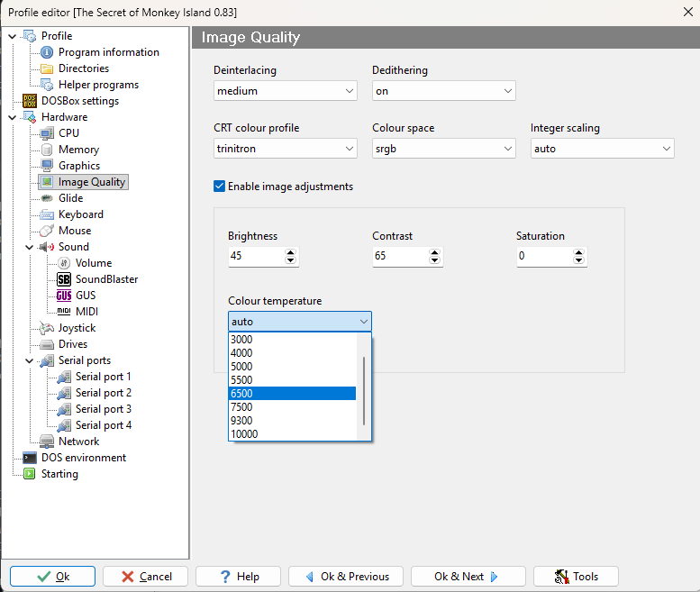
Task: Click the colour temperature list scrollbar
Action: (x=364, y=391)
